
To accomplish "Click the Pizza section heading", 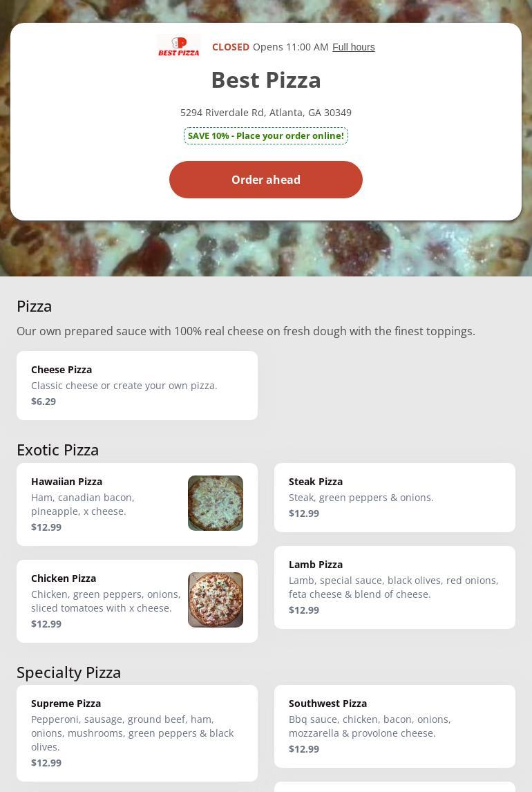I will [34, 305].
